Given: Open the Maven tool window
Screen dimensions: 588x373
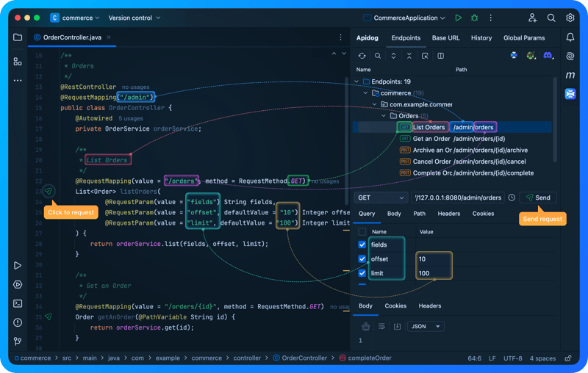Looking at the screenshot, I should coord(570,75).
